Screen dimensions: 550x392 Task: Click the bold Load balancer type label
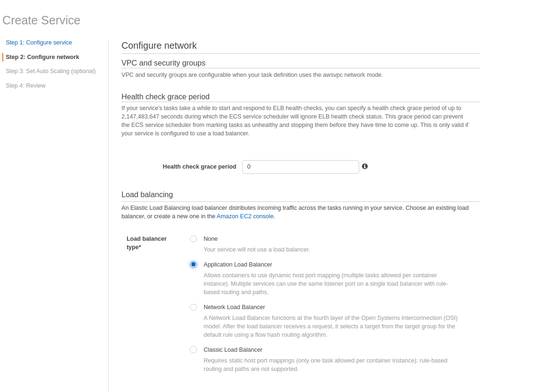146,243
